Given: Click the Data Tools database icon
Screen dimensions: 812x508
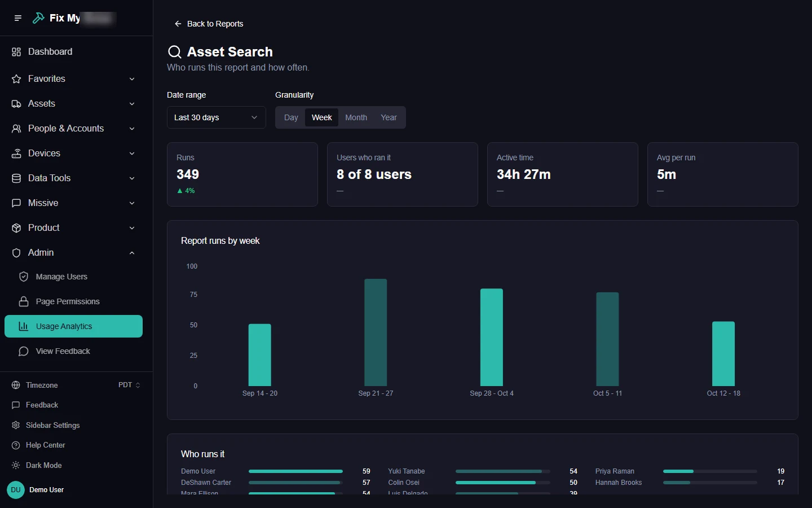Looking at the screenshot, I should [16, 178].
